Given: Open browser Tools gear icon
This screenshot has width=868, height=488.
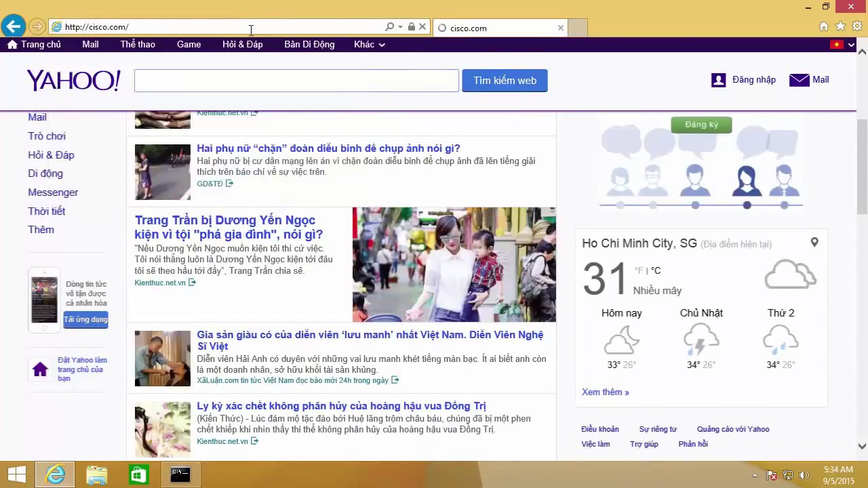Looking at the screenshot, I should pos(857,26).
